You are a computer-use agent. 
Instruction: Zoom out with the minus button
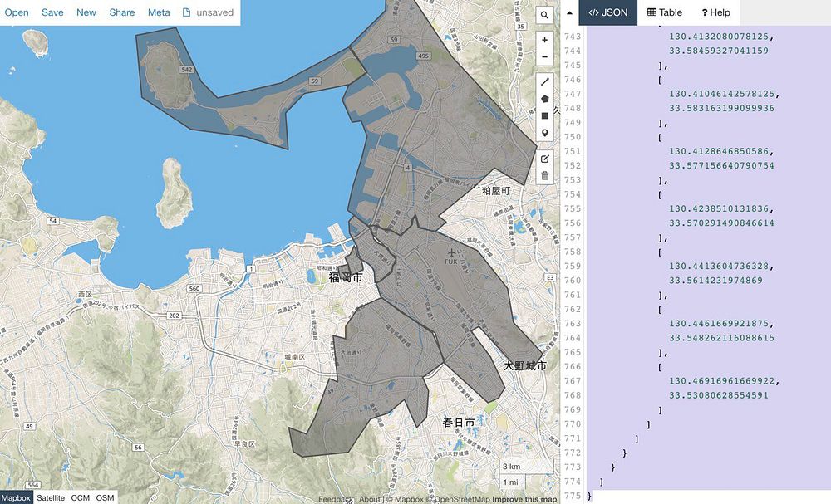point(544,57)
